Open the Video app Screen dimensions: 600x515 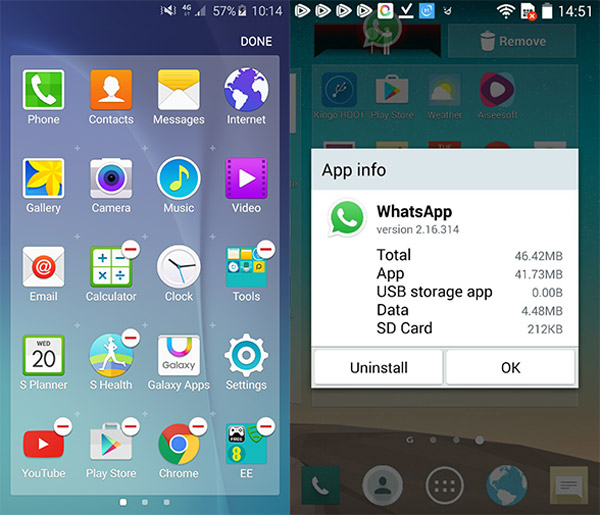(246, 178)
